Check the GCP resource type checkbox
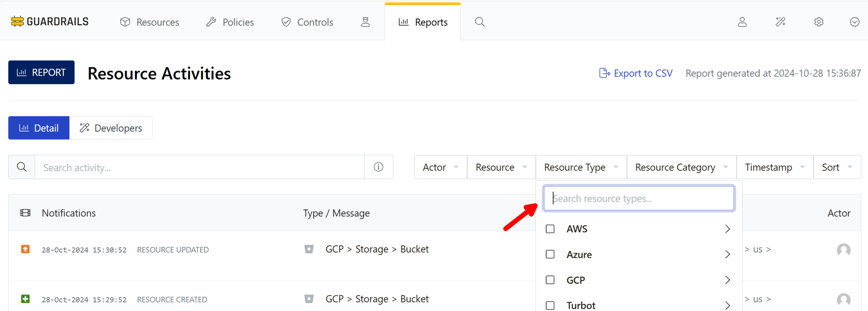The image size is (868, 311). [x=550, y=280]
